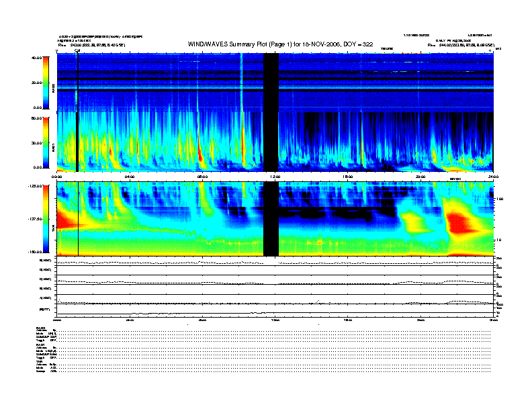Click the 100 frequency tick right of TNR
Image resolution: width=532 pixels, height=411 pixels.
coord(500,199)
